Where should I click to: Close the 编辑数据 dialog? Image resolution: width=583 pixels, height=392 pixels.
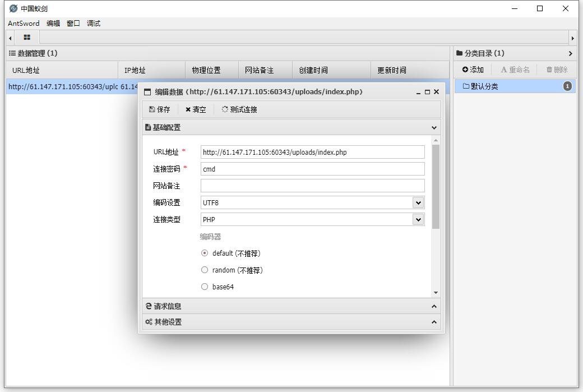click(437, 91)
